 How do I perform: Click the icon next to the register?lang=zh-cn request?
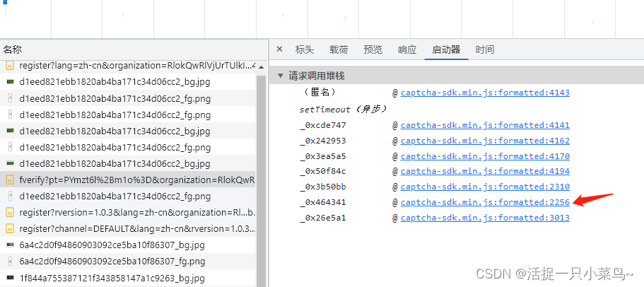(11, 66)
